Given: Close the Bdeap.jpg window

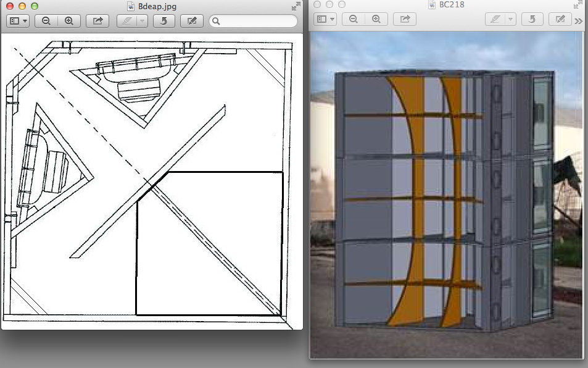Looking at the screenshot, I should pos(10,6).
